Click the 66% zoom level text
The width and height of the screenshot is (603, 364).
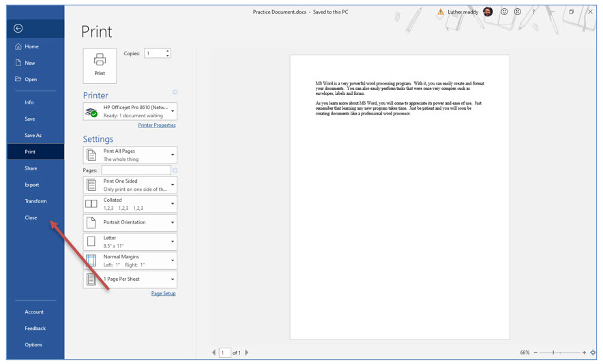pos(525,352)
